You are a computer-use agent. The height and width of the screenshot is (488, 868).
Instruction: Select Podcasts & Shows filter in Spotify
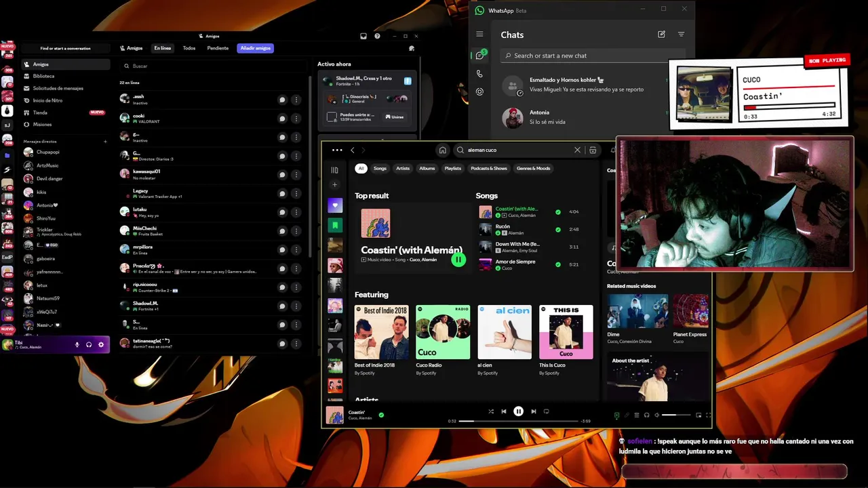pos(489,168)
